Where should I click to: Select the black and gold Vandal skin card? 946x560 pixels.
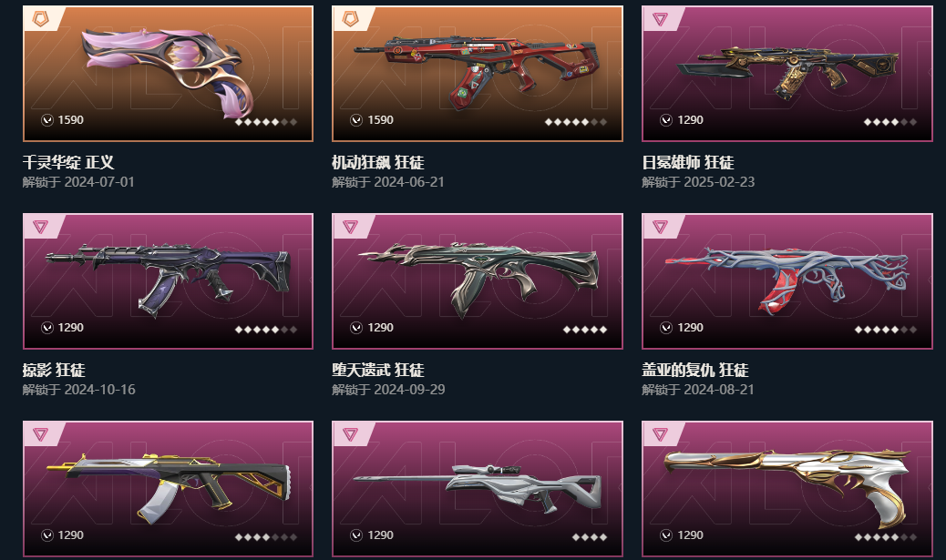(168, 488)
